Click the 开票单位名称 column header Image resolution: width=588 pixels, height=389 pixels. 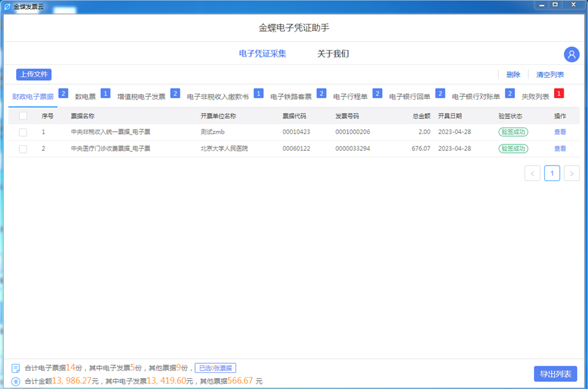218,116
